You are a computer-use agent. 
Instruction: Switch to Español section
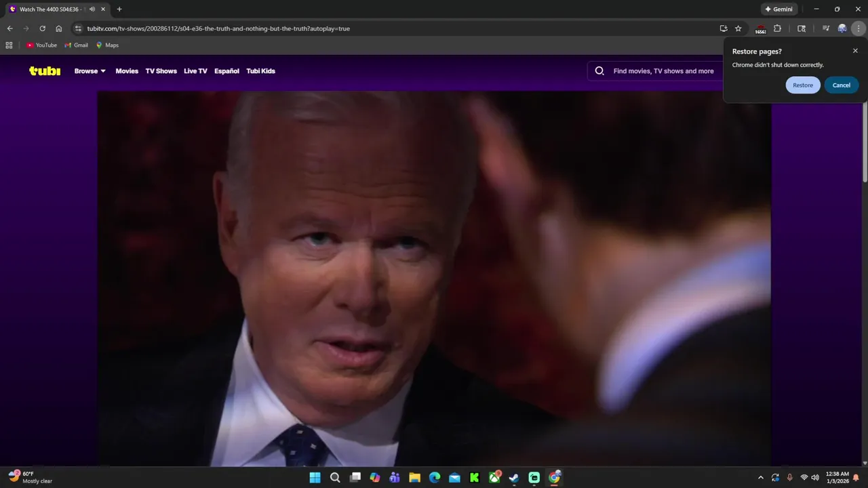226,71
